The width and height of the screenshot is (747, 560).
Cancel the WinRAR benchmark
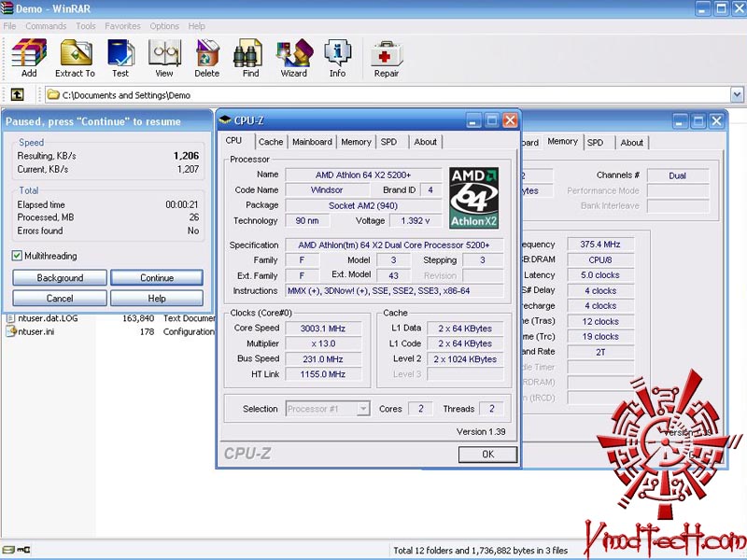click(x=60, y=298)
